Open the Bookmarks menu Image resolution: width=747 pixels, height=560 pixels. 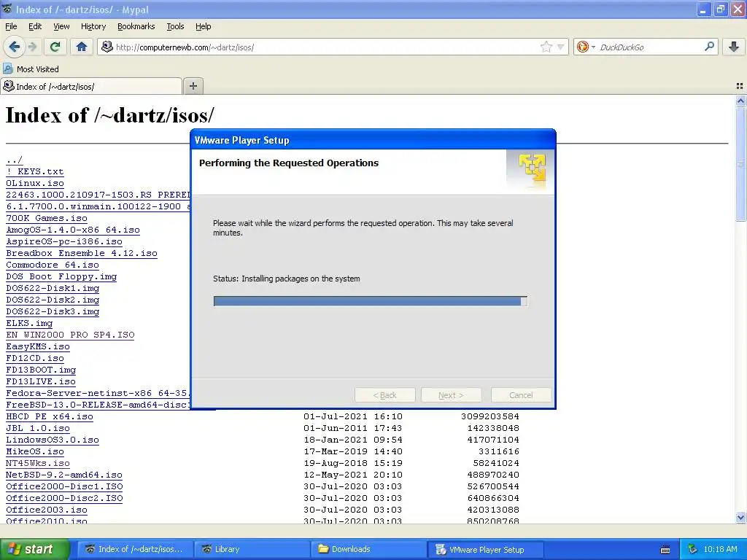pos(136,26)
